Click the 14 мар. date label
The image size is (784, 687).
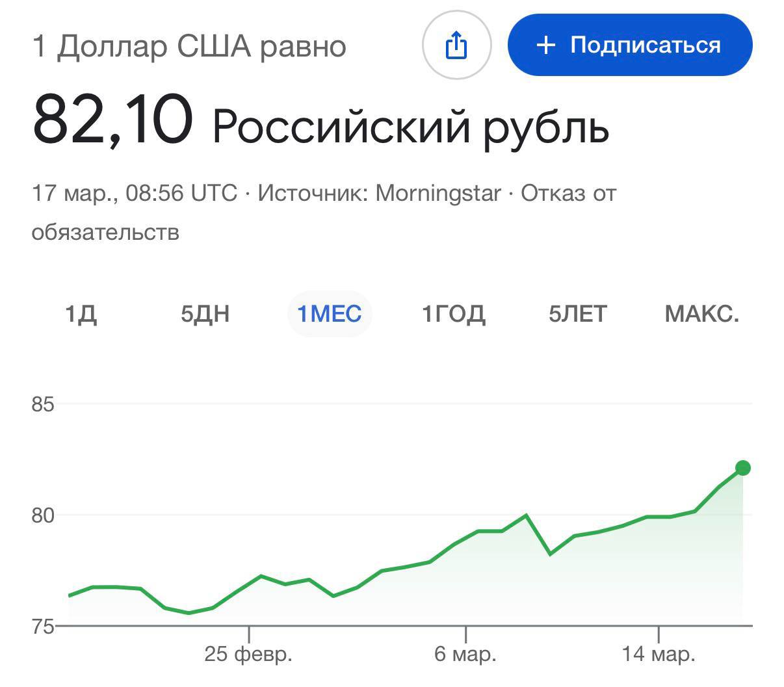(659, 654)
